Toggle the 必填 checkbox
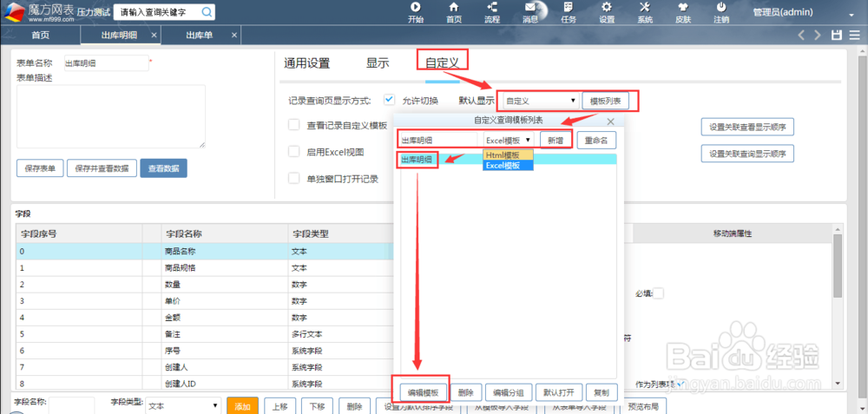This screenshot has width=868, height=414. tap(659, 294)
